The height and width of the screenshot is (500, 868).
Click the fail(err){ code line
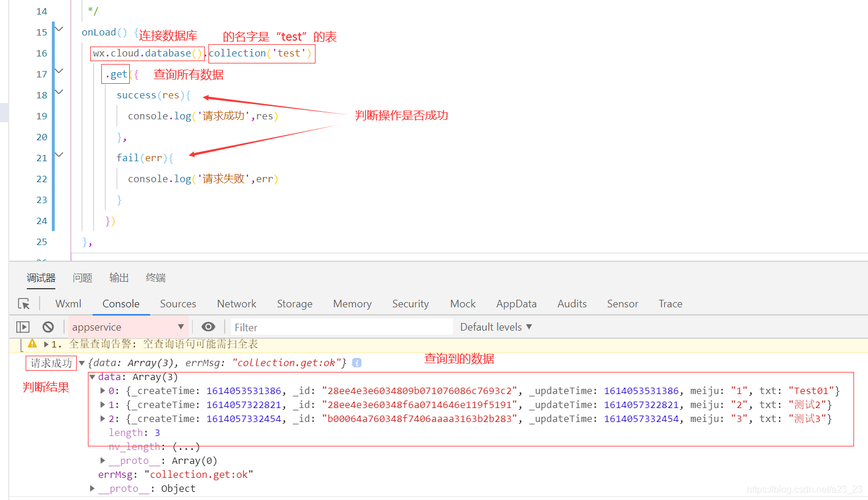coord(145,158)
